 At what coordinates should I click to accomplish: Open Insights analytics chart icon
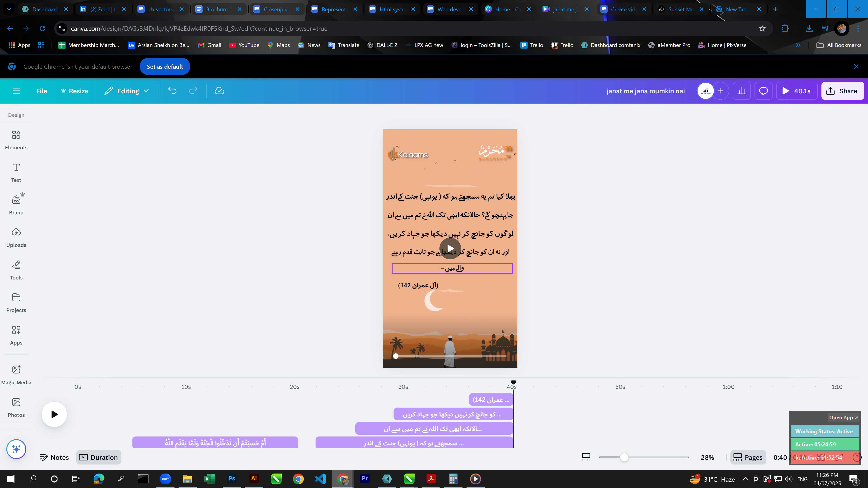(x=742, y=91)
